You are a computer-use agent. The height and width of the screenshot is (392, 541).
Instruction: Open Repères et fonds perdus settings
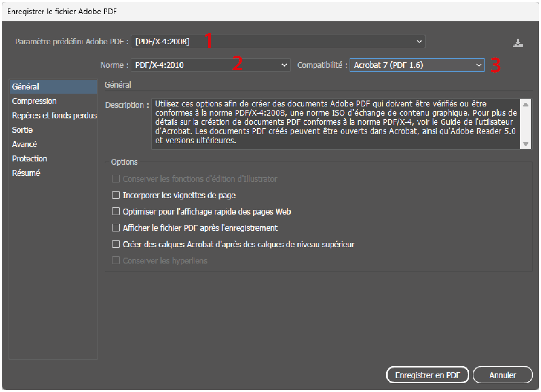54,116
